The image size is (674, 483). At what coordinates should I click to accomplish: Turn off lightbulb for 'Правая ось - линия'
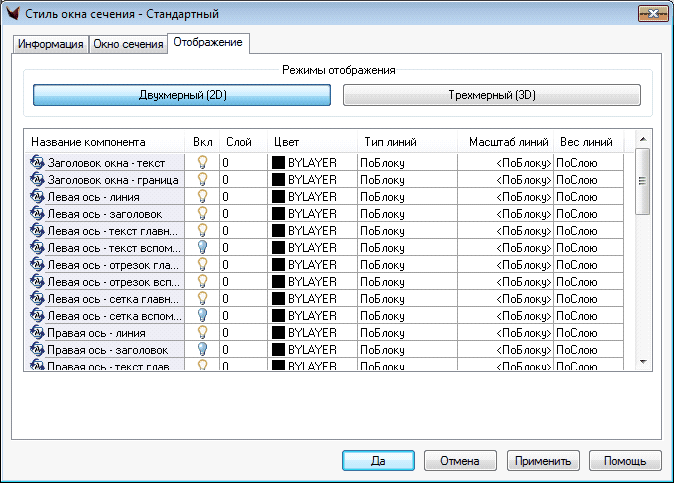(202, 332)
